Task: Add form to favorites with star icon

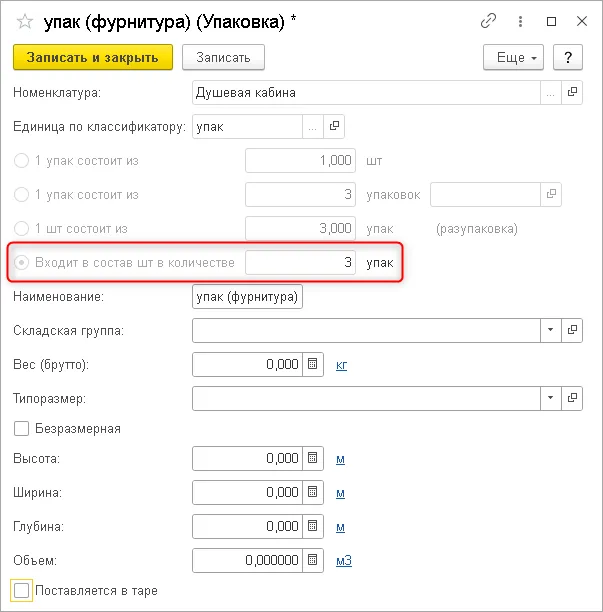Action: click(25, 21)
